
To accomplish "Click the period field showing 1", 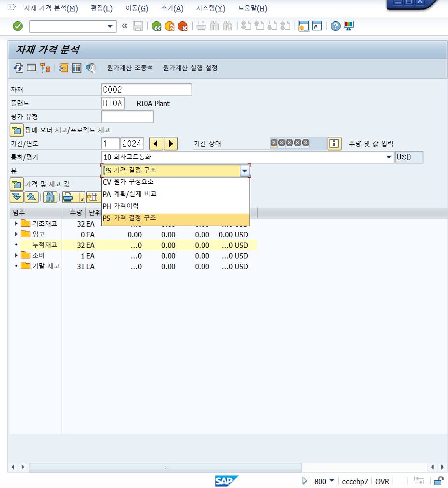I will (110, 144).
